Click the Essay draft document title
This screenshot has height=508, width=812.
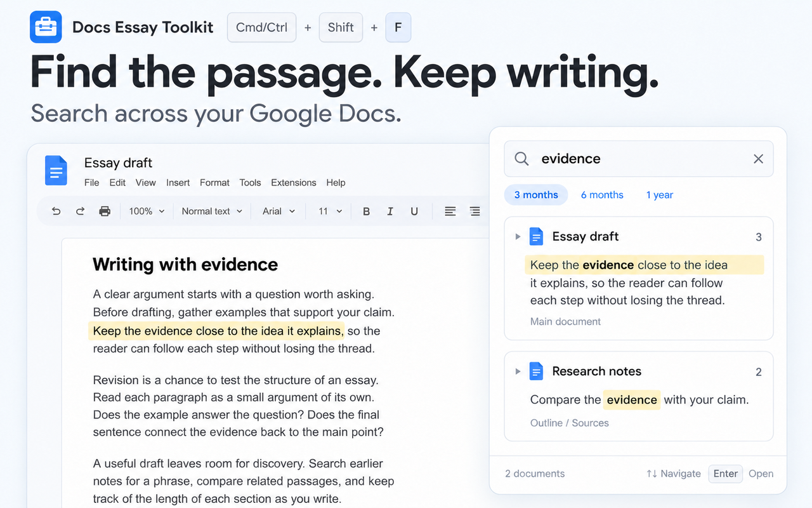tap(119, 163)
